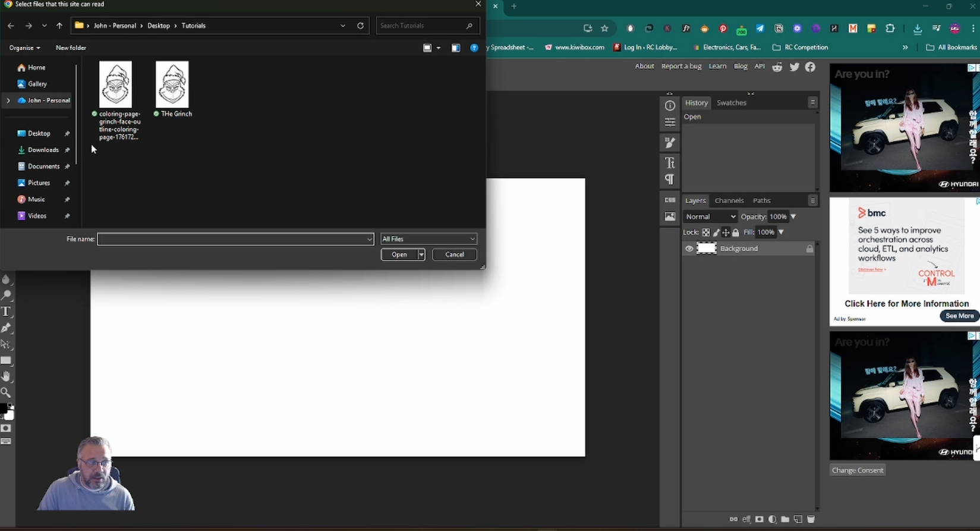Select the Path Select tool in Photopea
Viewport: 980px width, 531px height.
[6, 344]
